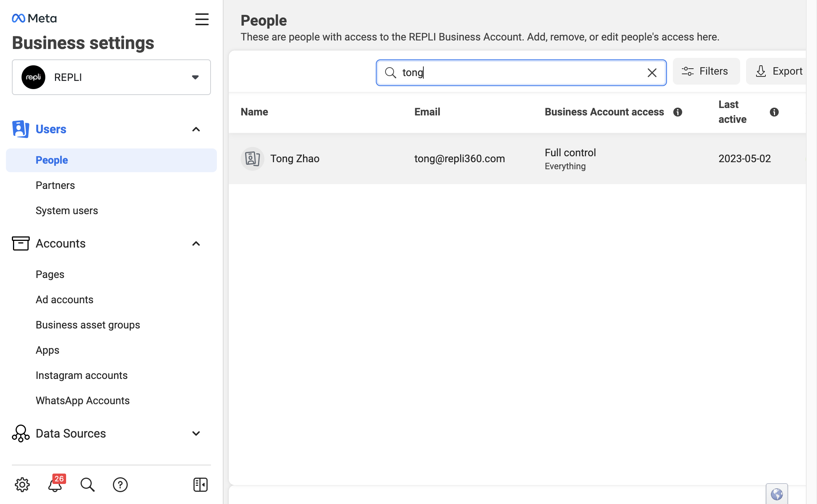Select the Tong Zhao row name
This screenshot has height=504, width=817.
point(295,159)
